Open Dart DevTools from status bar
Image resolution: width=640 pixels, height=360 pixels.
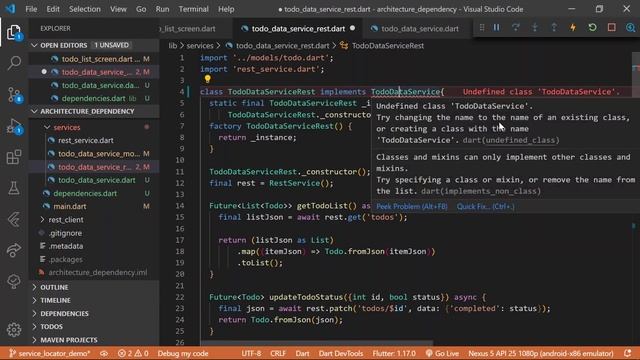coord(341,353)
